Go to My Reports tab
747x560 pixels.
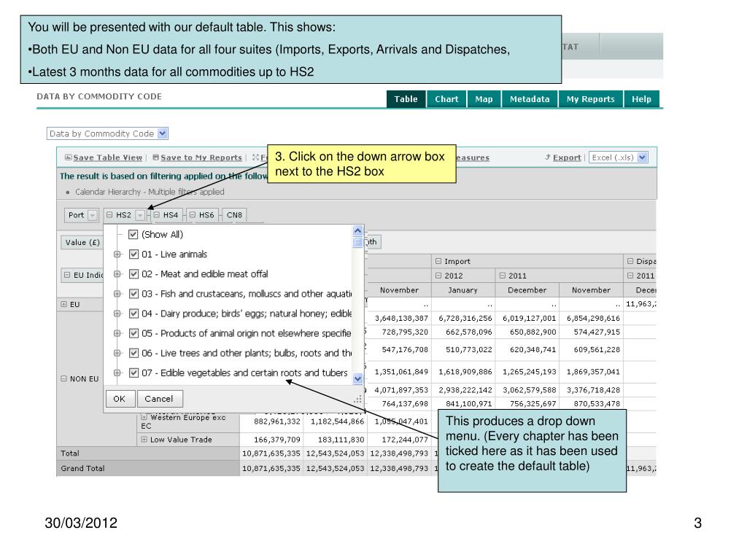(x=590, y=99)
